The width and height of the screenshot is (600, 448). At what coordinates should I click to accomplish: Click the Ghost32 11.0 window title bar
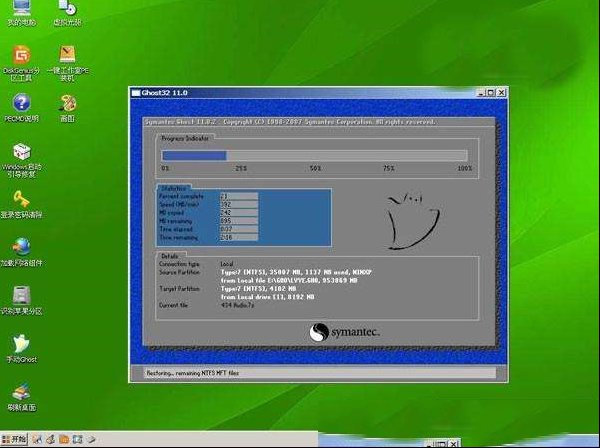coord(318,93)
